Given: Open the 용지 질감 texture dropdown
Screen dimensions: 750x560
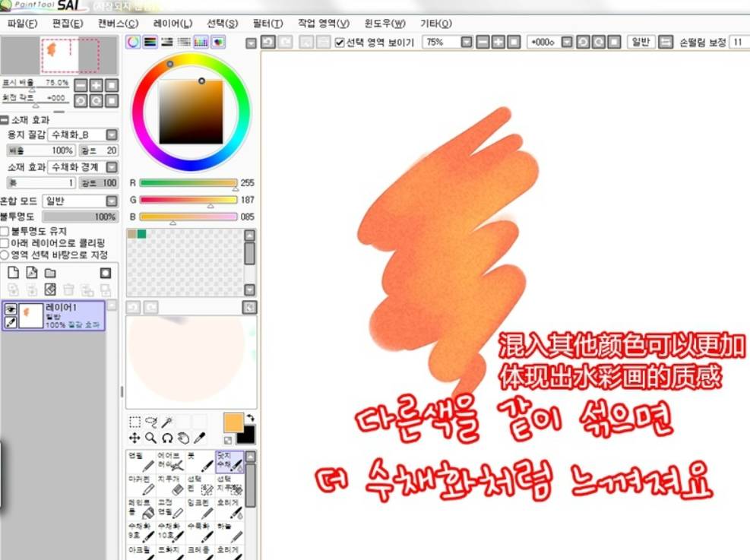Looking at the screenshot, I should (x=112, y=134).
